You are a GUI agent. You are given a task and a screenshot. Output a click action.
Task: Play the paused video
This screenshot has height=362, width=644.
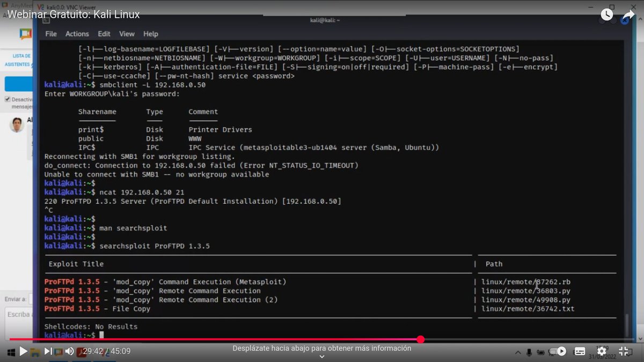point(23,351)
